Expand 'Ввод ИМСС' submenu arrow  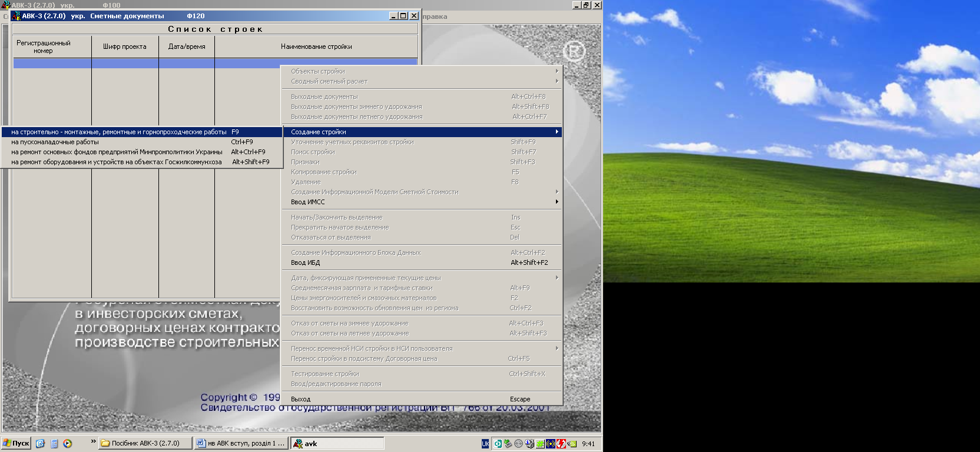(x=557, y=202)
